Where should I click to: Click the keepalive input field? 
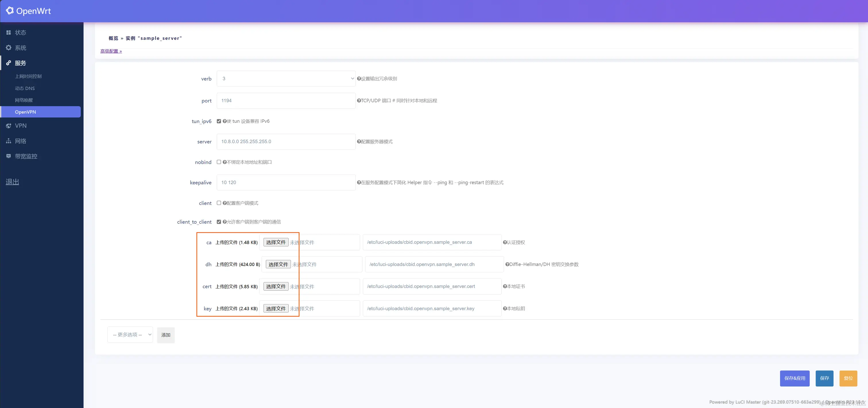click(x=286, y=182)
